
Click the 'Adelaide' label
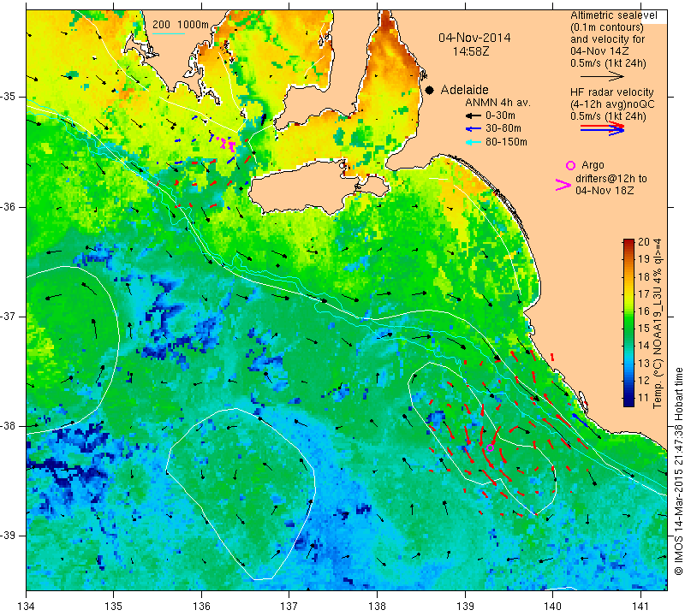[x=464, y=90]
